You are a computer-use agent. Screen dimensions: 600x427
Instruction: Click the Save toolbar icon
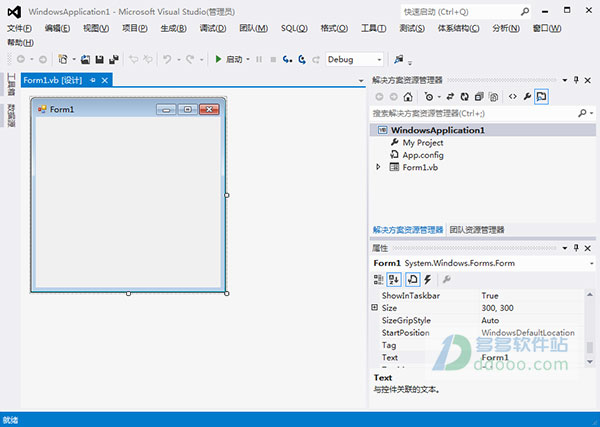point(99,59)
